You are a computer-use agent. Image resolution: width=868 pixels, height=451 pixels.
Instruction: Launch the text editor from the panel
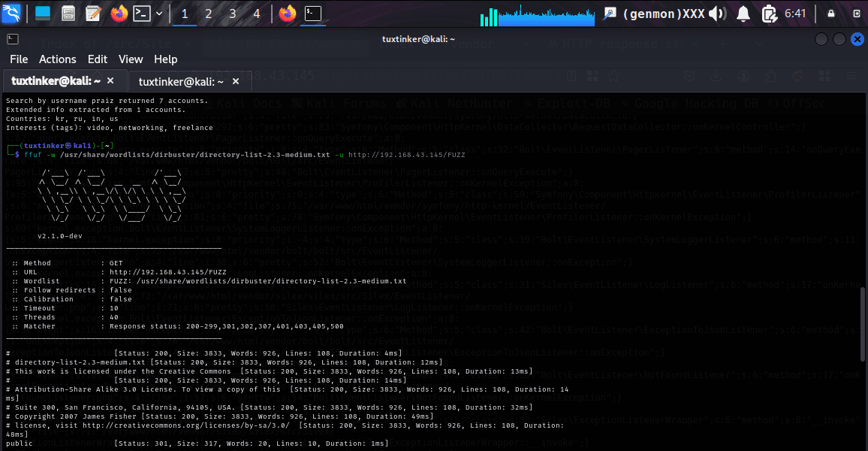[93, 13]
